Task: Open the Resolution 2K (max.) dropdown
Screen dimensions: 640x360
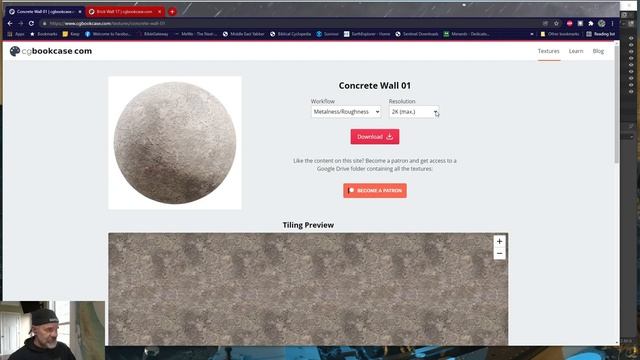Action: [414, 111]
